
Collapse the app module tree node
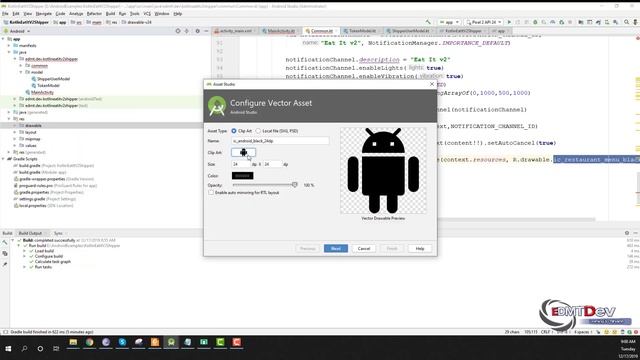(3, 39)
